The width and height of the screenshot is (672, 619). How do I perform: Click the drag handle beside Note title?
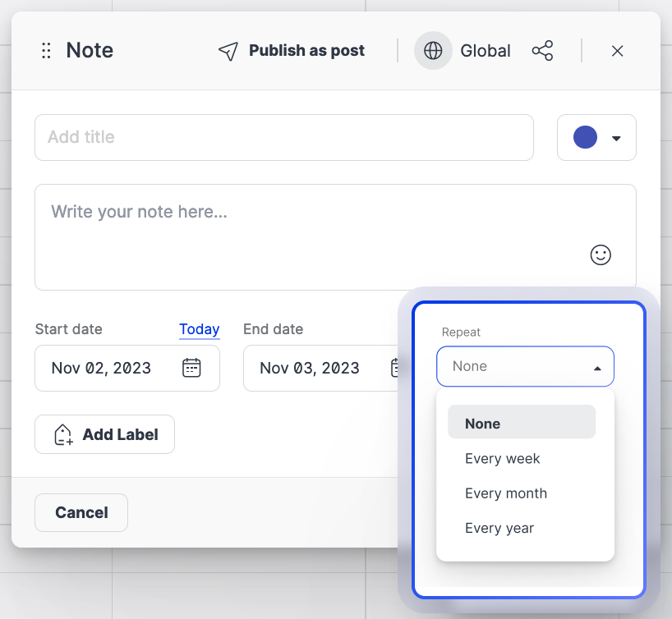point(46,51)
